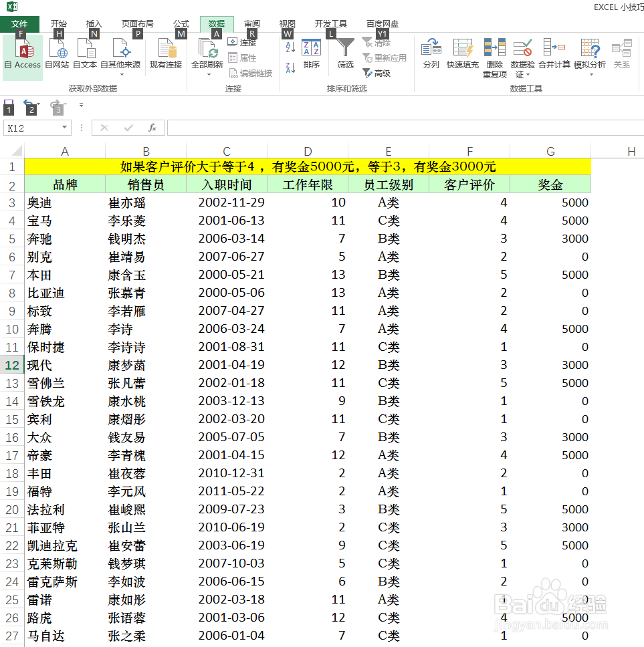Click the Select All corner button
Screen dimensions: 644x647
pos(13,150)
